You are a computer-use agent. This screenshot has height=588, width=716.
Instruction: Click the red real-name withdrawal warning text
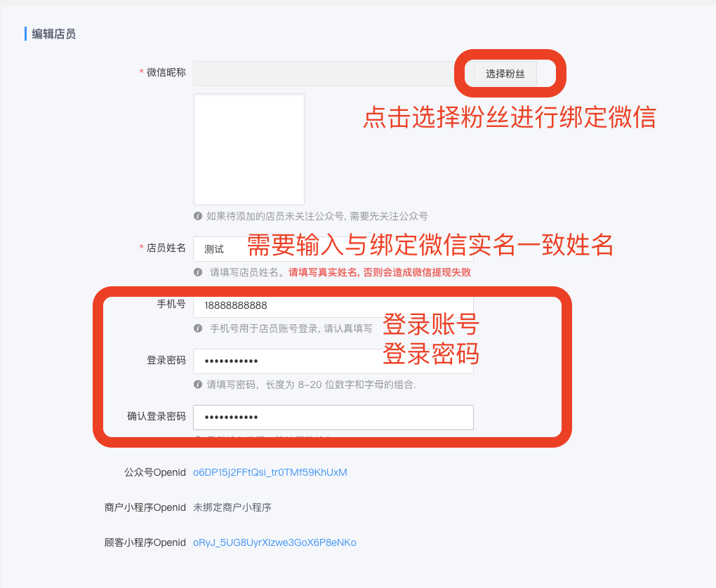click(380, 272)
